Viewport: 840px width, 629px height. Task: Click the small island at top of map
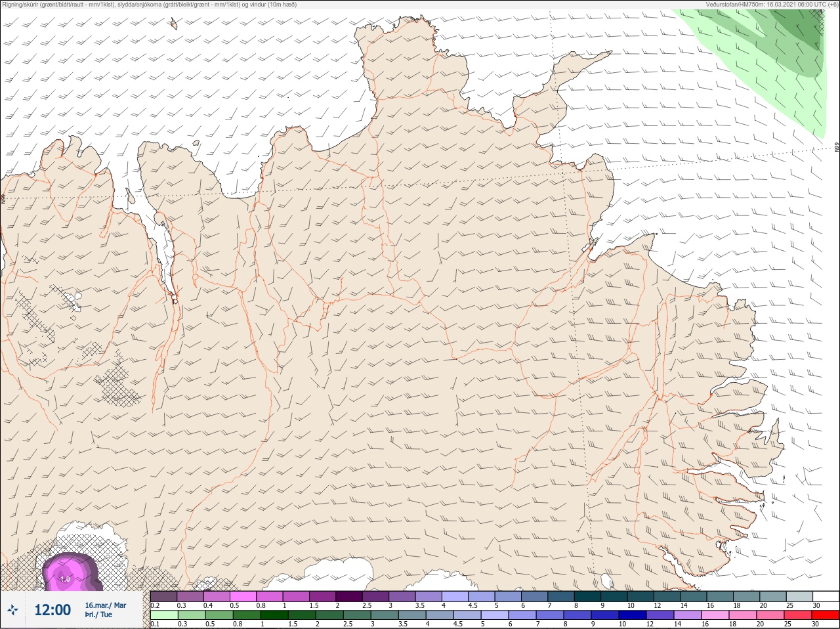click(173, 25)
